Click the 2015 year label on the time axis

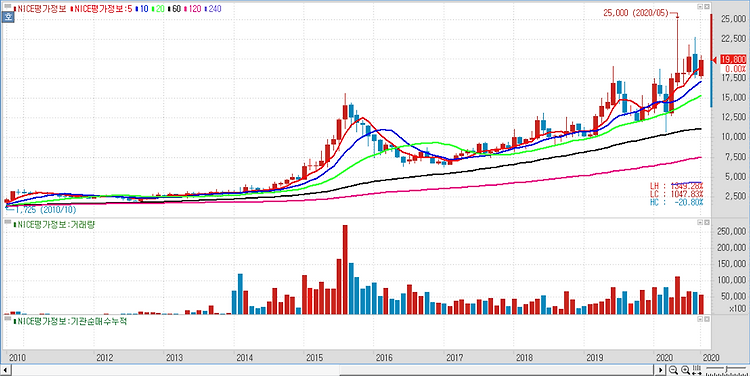[x=314, y=357]
